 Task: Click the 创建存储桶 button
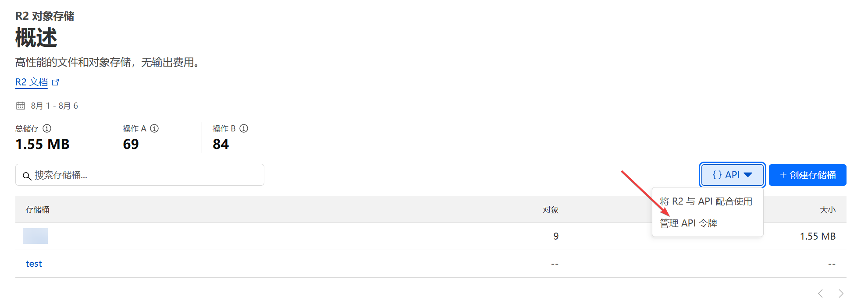[808, 175]
